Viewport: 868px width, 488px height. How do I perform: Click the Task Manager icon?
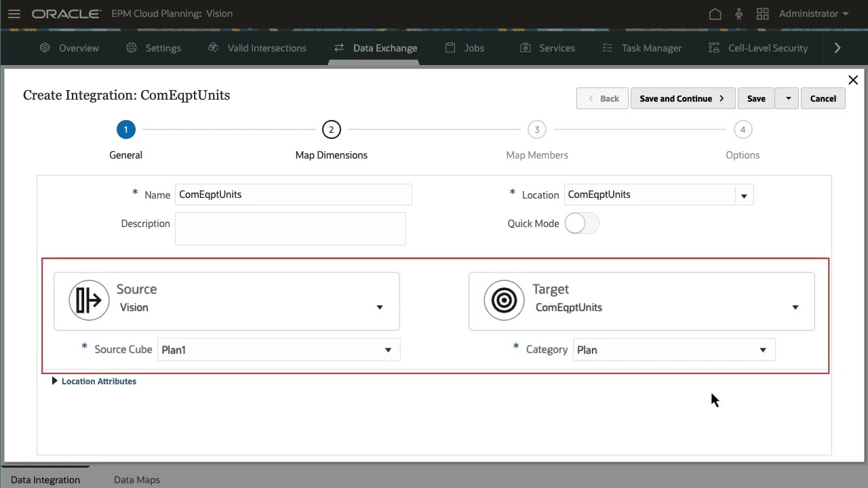608,47
